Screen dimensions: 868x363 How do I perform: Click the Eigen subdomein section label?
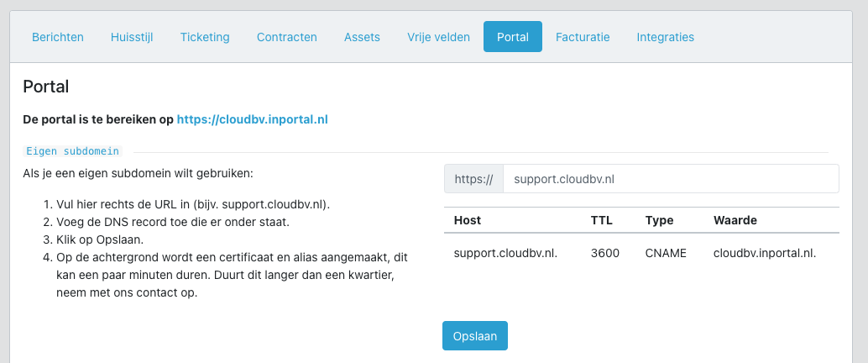click(72, 151)
